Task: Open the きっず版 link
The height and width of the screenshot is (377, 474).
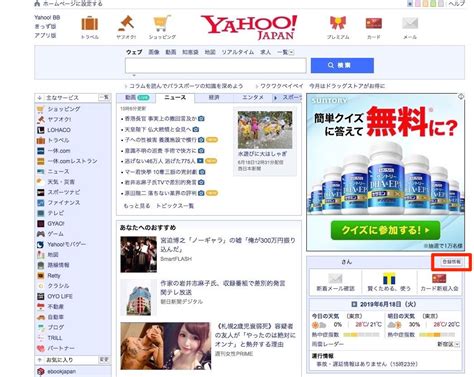Action: pyautogui.click(x=45, y=26)
